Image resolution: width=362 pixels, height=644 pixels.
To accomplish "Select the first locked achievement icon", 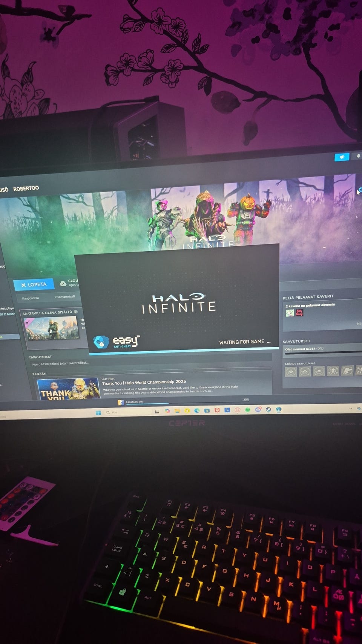I will [x=291, y=372].
